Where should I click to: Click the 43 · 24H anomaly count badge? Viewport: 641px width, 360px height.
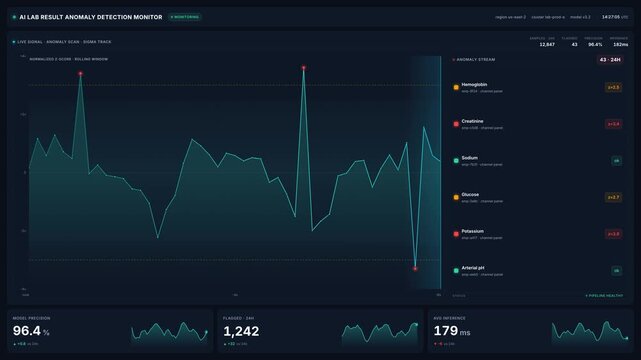click(x=610, y=60)
